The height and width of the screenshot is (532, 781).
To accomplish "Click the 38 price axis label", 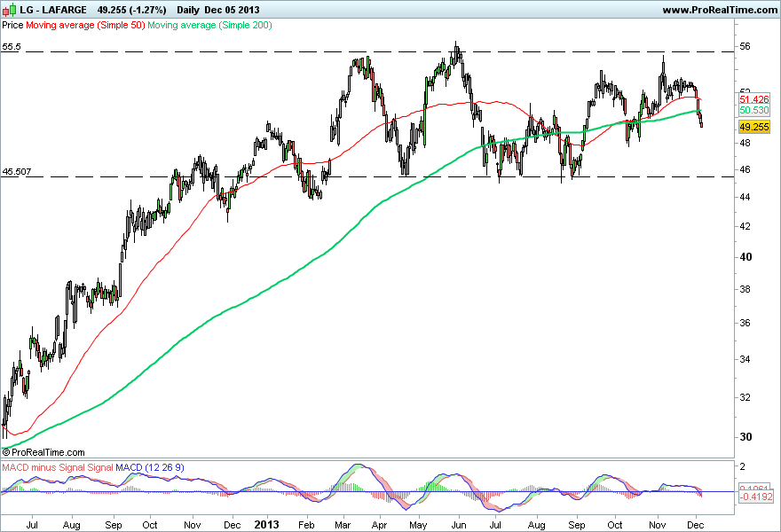I will (x=745, y=289).
